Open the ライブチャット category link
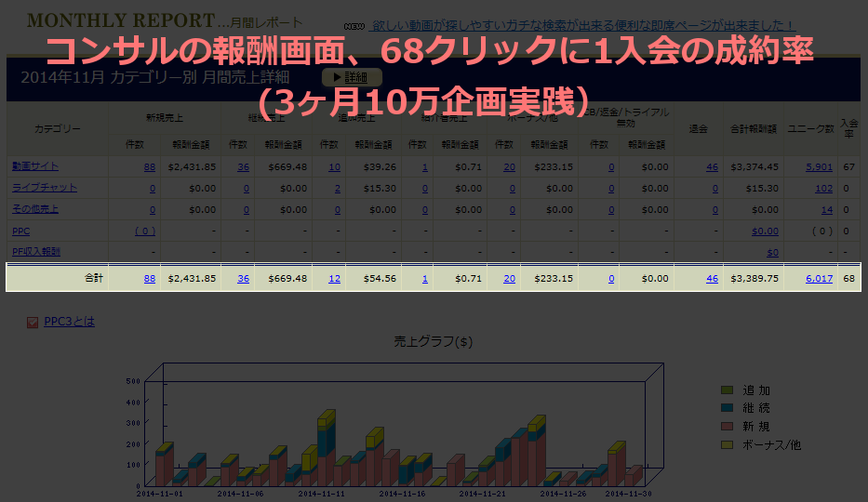Viewport: 868px width, 502px height. click(x=45, y=188)
